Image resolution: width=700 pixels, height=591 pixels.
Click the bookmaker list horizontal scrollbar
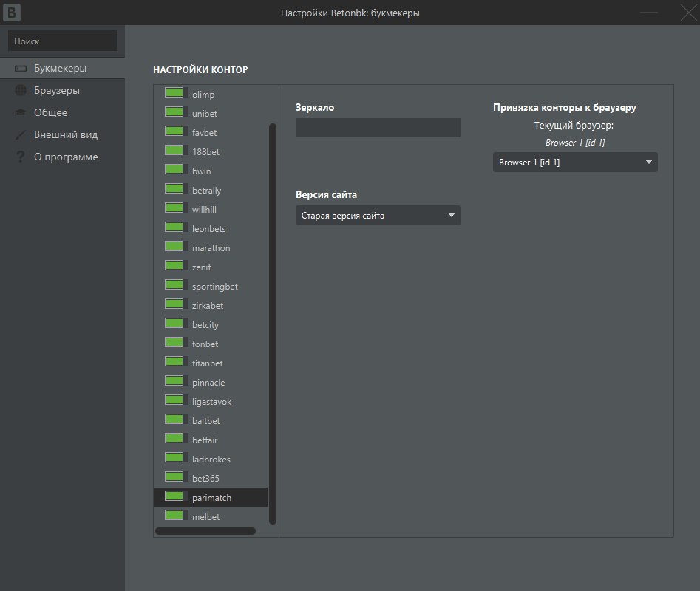tap(205, 530)
